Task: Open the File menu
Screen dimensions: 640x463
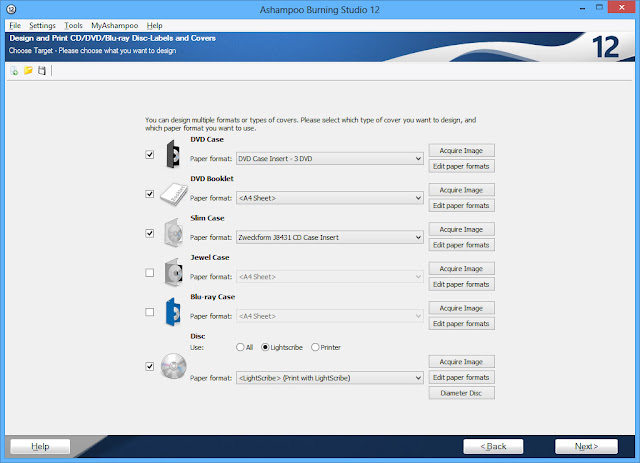Action: 15,25
